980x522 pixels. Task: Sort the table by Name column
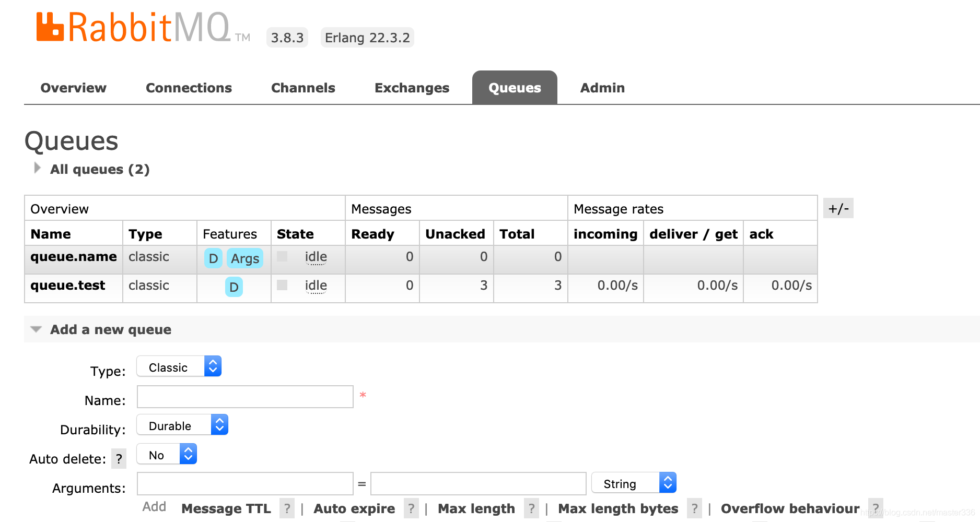point(51,234)
